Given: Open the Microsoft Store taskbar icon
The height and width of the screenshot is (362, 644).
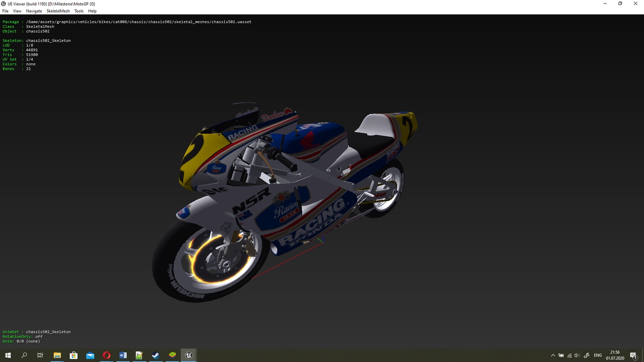Looking at the screenshot, I should pyautogui.click(x=73, y=355).
